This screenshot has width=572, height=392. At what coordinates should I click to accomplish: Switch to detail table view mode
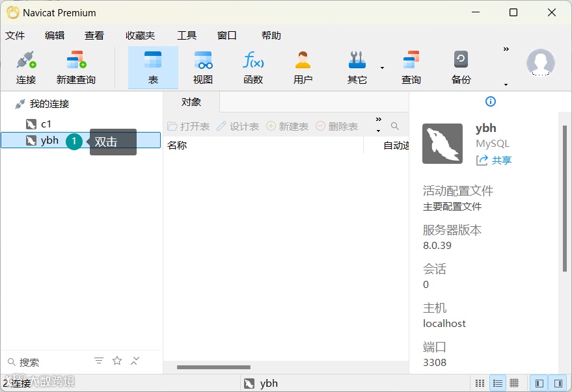(x=514, y=384)
